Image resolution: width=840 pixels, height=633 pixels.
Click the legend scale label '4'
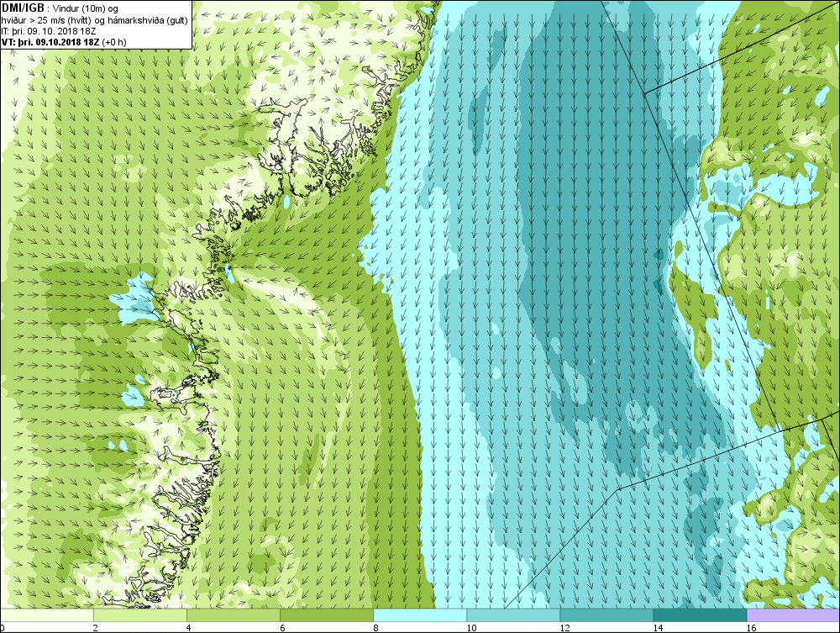pyautogui.click(x=188, y=628)
